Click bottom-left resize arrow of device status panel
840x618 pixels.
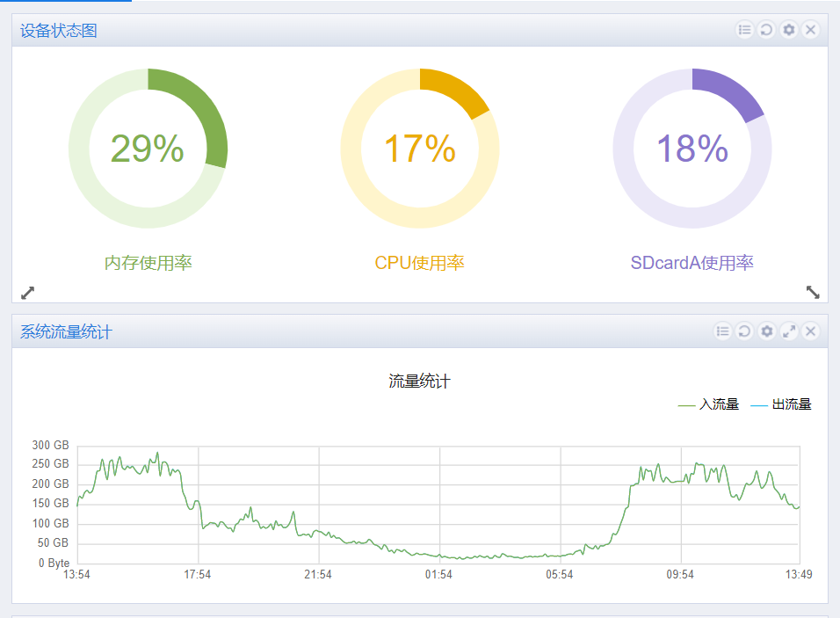tap(27, 293)
